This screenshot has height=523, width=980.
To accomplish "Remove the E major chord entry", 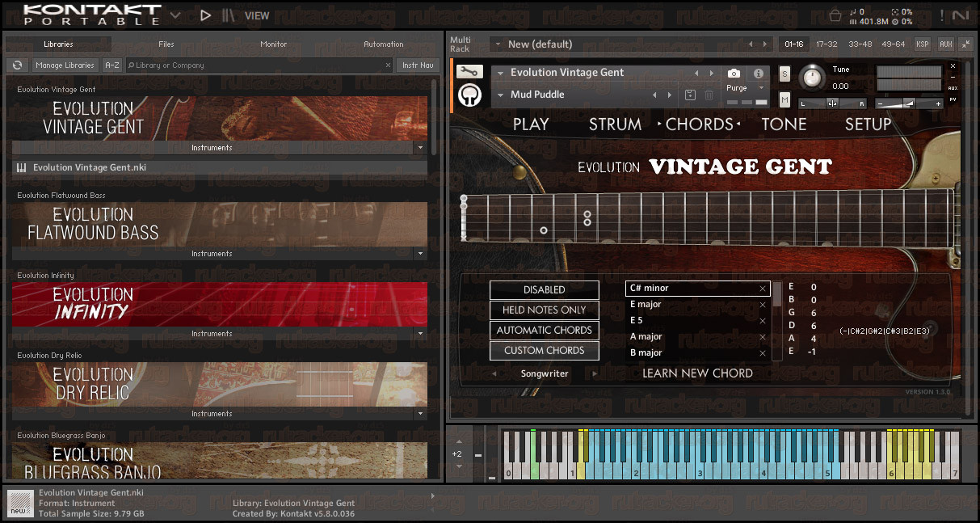I will (x=762, y=305).
